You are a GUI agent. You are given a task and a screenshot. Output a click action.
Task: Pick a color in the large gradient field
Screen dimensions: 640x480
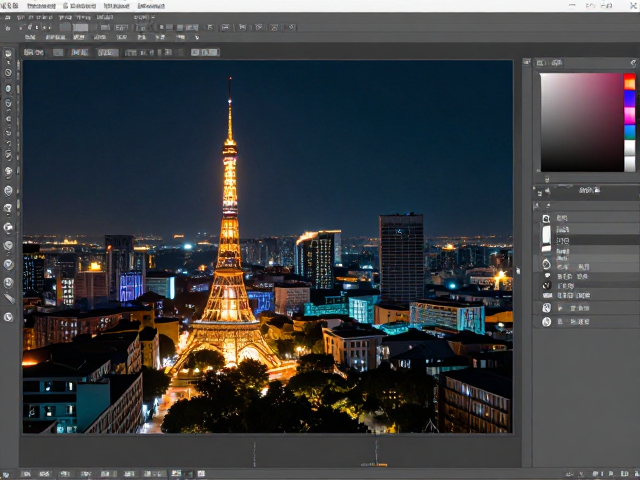coord(582,122)
